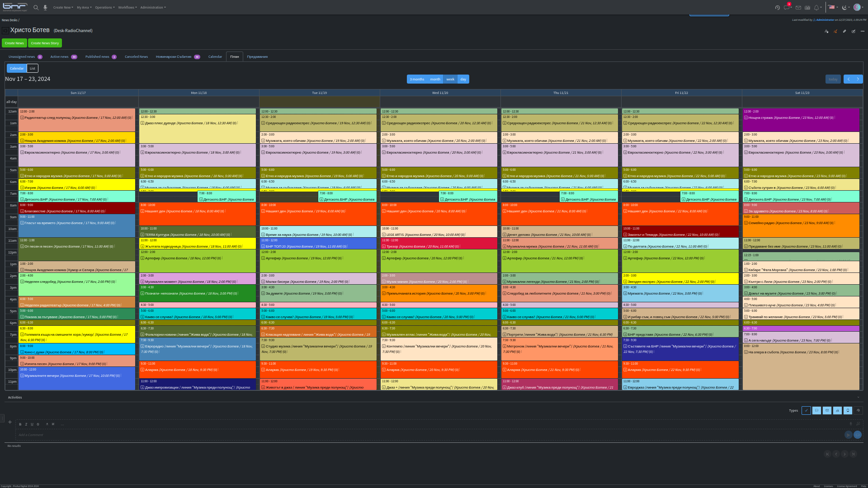Toggle the mobile phone activity type filter
The width and height of the screenshot is (868, 488).
(x=848, y=410)
